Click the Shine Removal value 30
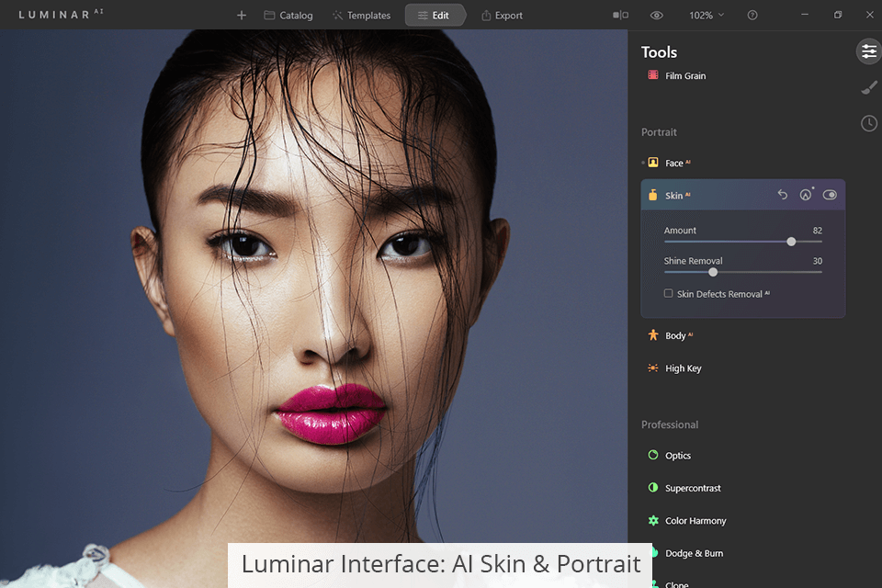Image resolution: width=882 pixels, height=588 pixels. pyautogui.click(x=818, y=261)
